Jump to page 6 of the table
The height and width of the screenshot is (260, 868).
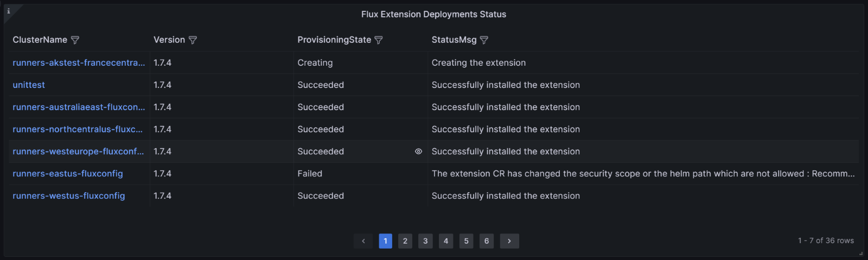(x=487, y=241)
